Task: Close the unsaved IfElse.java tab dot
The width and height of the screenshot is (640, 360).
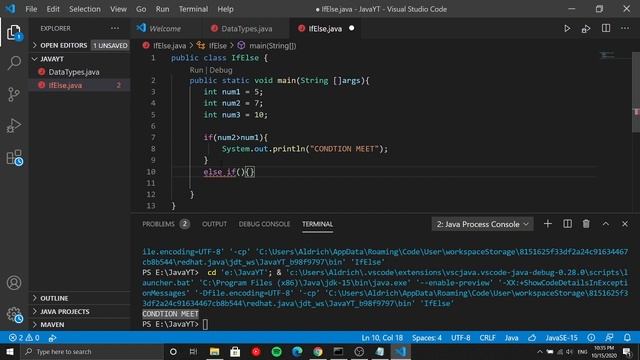Action: point(351,28)
